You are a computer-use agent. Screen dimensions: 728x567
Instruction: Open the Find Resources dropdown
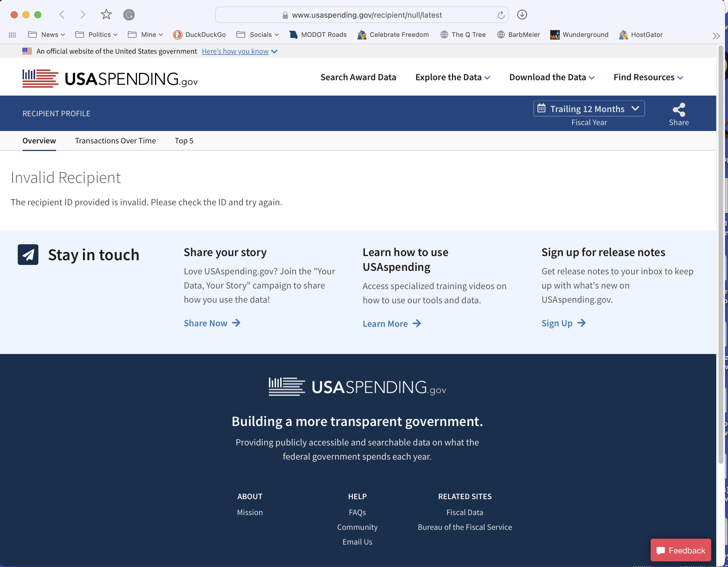point(648,77)
